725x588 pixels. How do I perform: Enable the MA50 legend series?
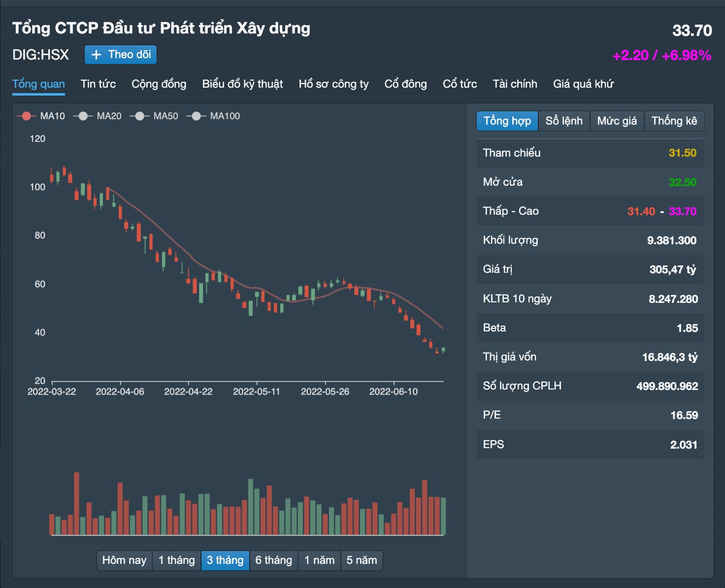coord(140,116)
